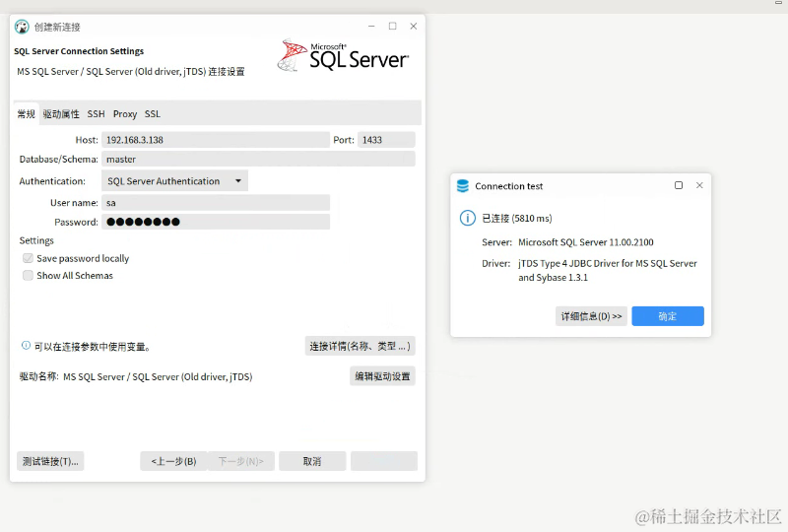Click the 编辑驱动设置 button
Image resolution: width=788 pixels, height=532 pixels.
point(382,376)
